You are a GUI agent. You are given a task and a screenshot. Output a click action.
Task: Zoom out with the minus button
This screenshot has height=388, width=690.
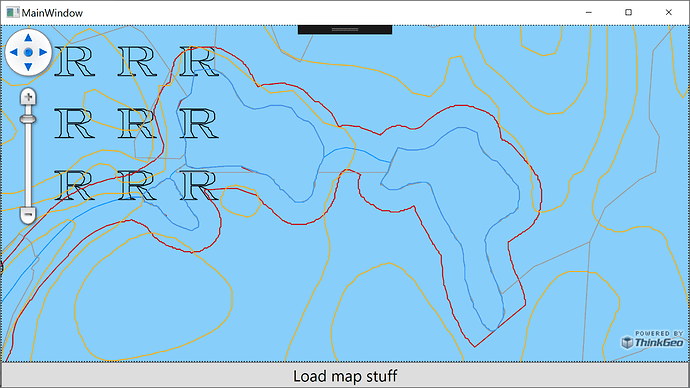(x=28, y=215)
